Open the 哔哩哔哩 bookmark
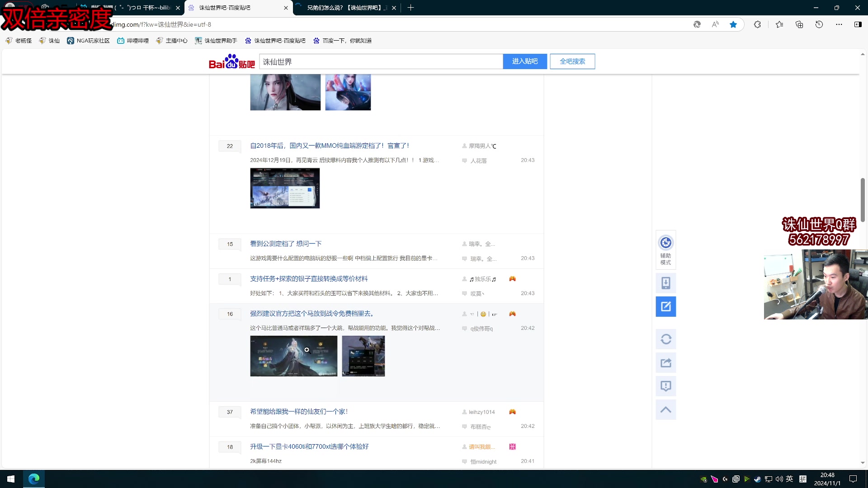Viewport: 868px width, 488px height. pyautogui.click(x=133, y=41)
